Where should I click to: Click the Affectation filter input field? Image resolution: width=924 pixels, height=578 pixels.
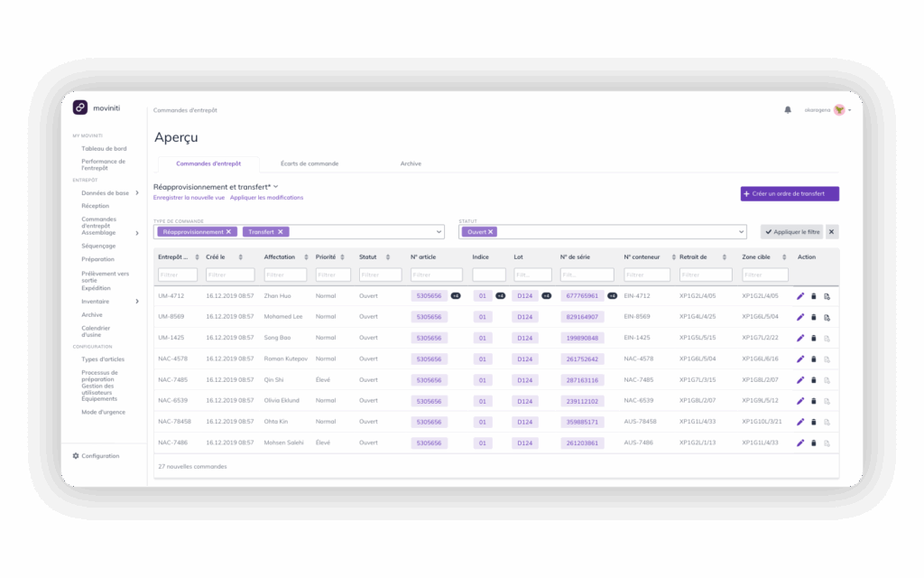[x=285, y=275]
